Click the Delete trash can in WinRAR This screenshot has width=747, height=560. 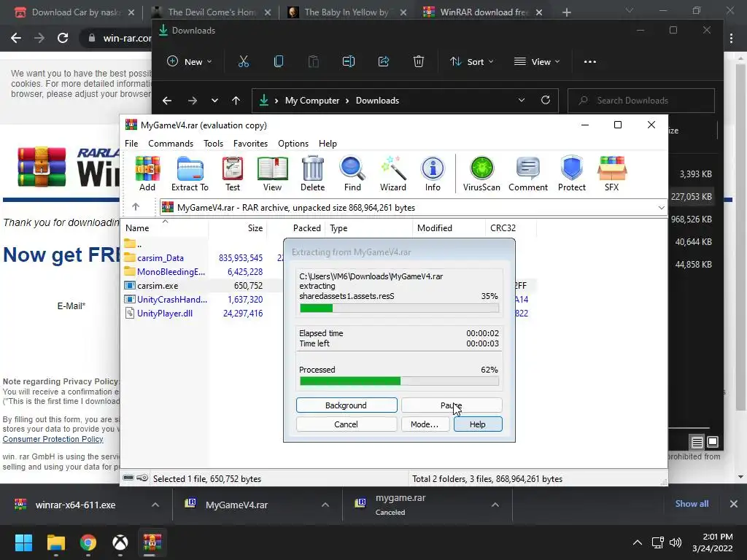tap(312, 174)
